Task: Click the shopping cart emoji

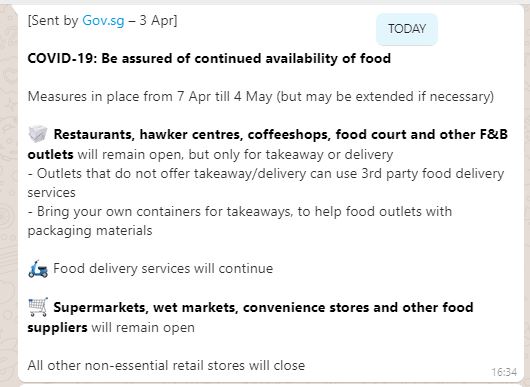Action: [38, 307]
